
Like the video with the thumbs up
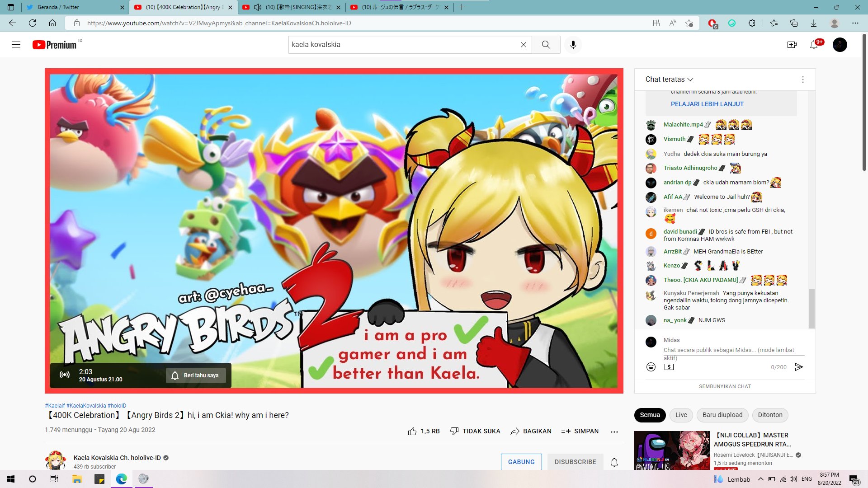(x=412, y=431)
